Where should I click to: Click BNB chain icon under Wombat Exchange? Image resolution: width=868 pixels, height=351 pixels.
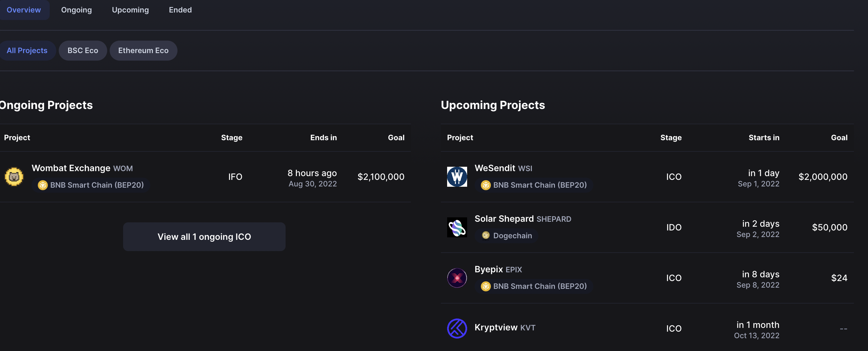click(x=43, y=185)
